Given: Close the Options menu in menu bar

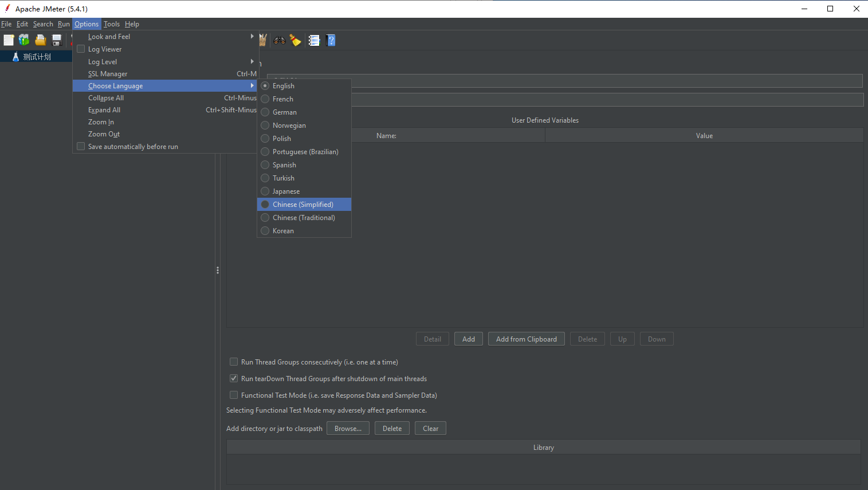Looking at the screenshot, I should point(87,24).
